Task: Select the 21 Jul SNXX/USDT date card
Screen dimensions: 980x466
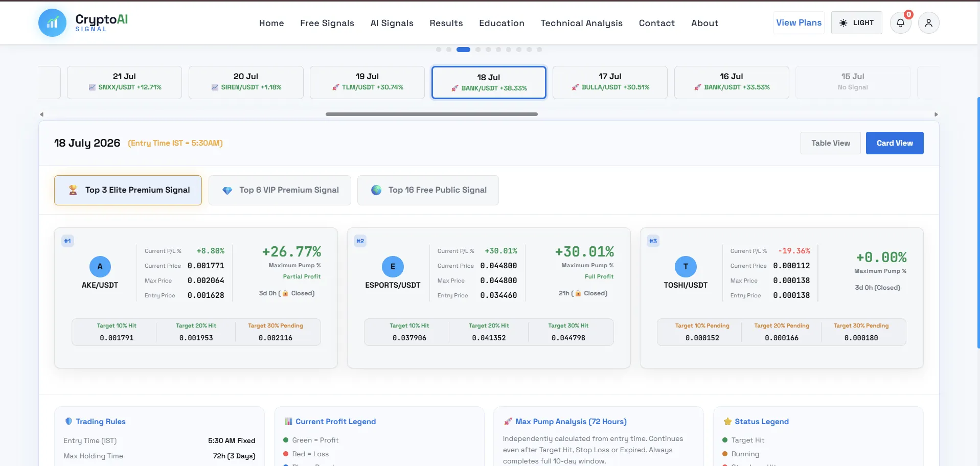Action: [x=124, y=82]
